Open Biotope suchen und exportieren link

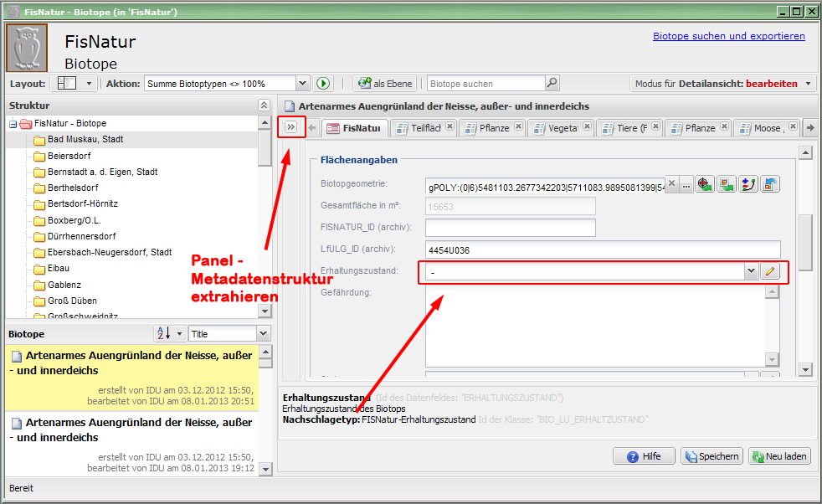pyautogui.click(x=728, y=36)
